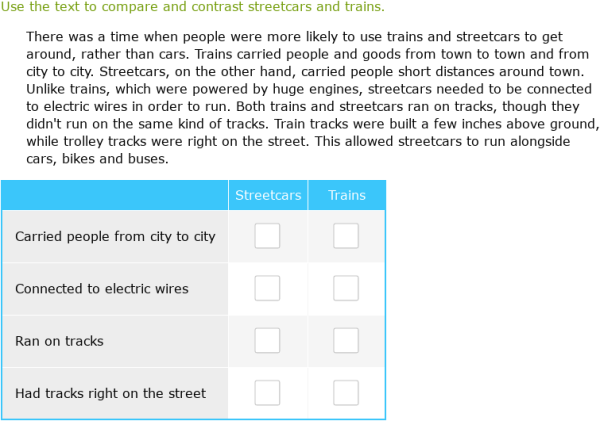The width and height of the screenshot is (600, 421).
Task: Tick Streetcars box for 'Connected to electric wires'
Action: tap(267, 288)
